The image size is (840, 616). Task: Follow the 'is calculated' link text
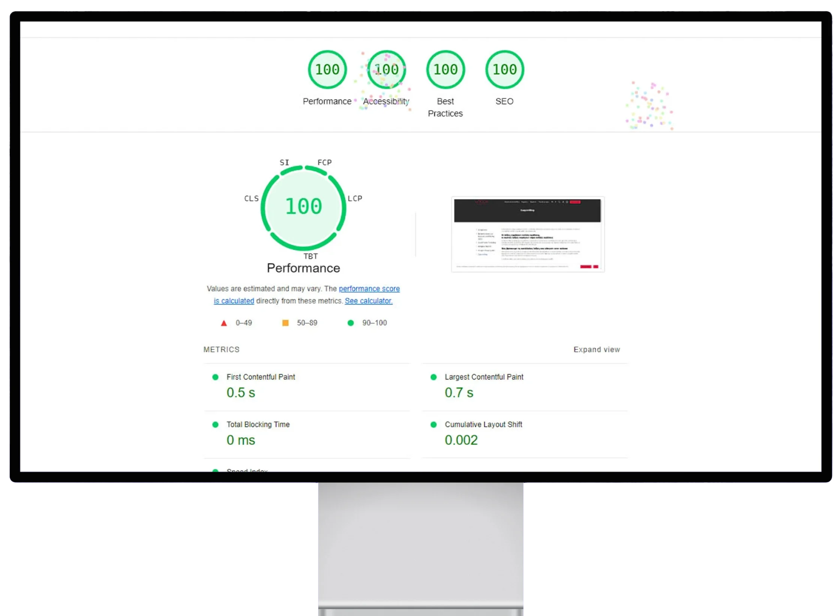[x=234, y=301]
